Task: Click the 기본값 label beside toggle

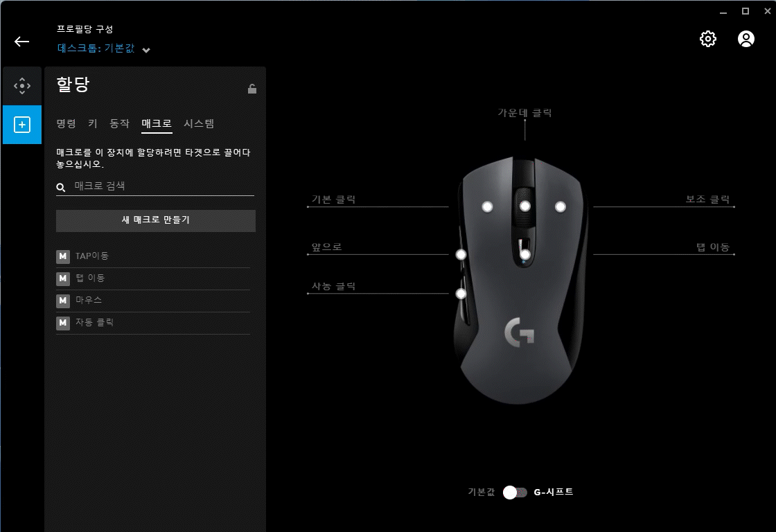Action: point(481,492)
